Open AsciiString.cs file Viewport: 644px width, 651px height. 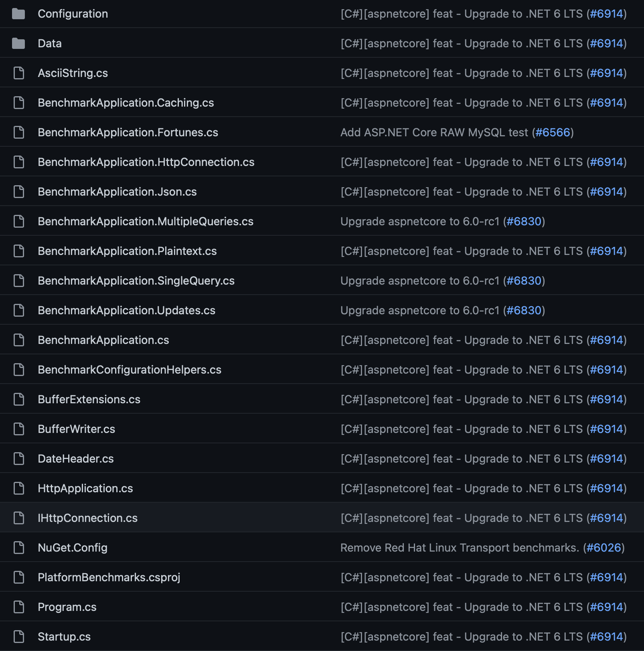coord(73,73)
